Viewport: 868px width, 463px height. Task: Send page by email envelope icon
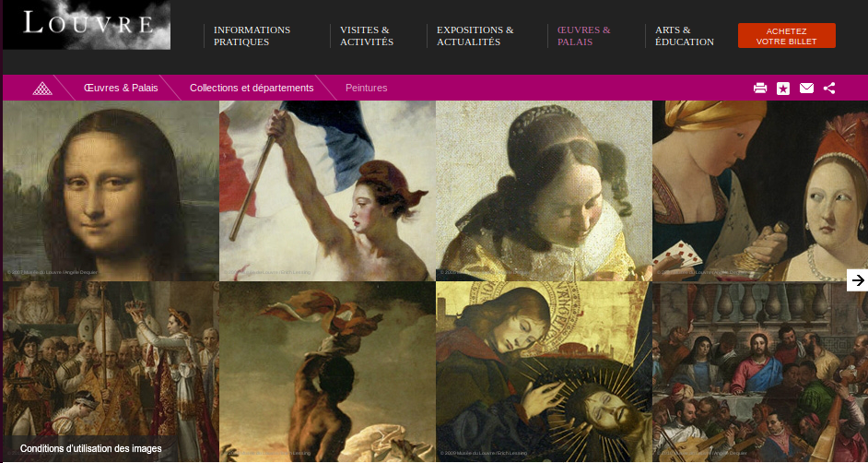coord(806,88)
